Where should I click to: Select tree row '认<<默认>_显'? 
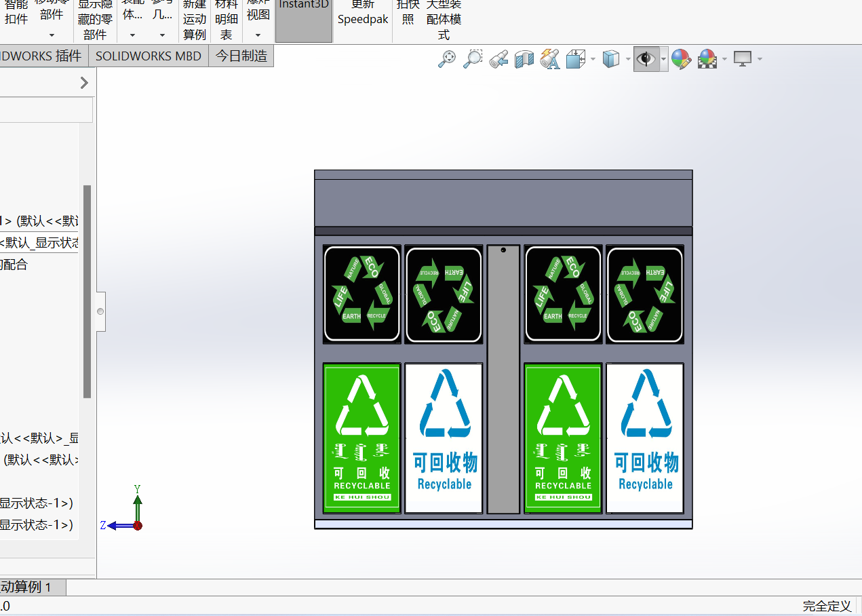(39, 438)
